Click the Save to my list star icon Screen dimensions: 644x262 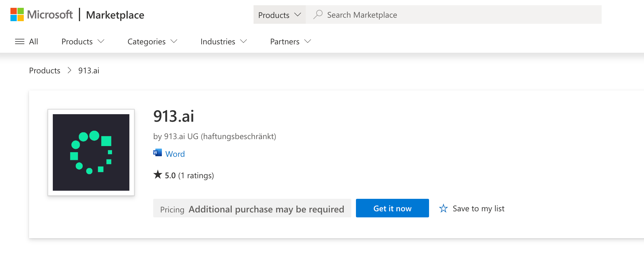click(443, 208)
